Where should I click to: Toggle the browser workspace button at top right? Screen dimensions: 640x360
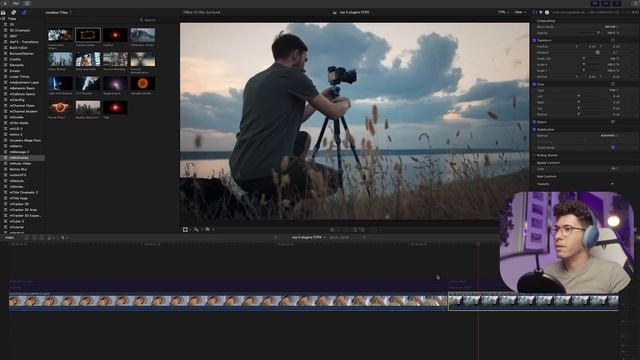[x=595, y=3]
